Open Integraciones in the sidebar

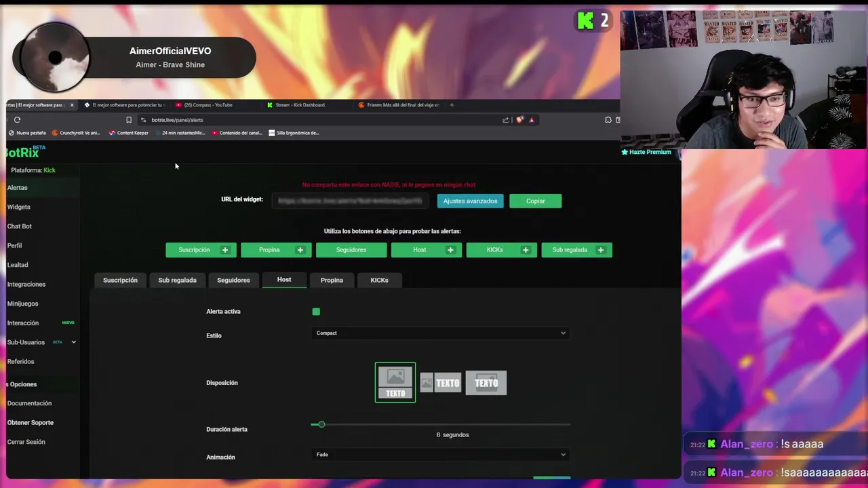26,285
